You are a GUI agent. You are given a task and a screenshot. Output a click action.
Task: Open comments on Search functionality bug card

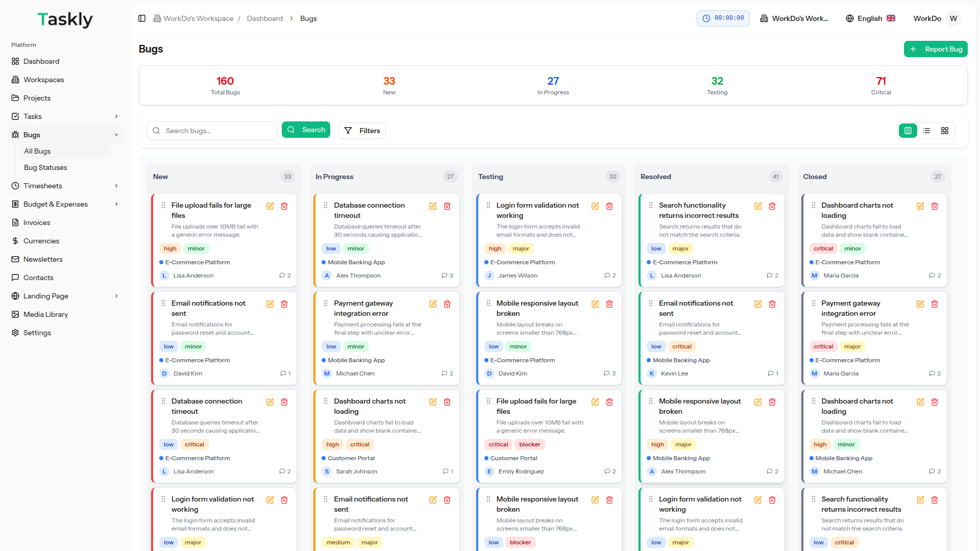[x=772, y=275]
